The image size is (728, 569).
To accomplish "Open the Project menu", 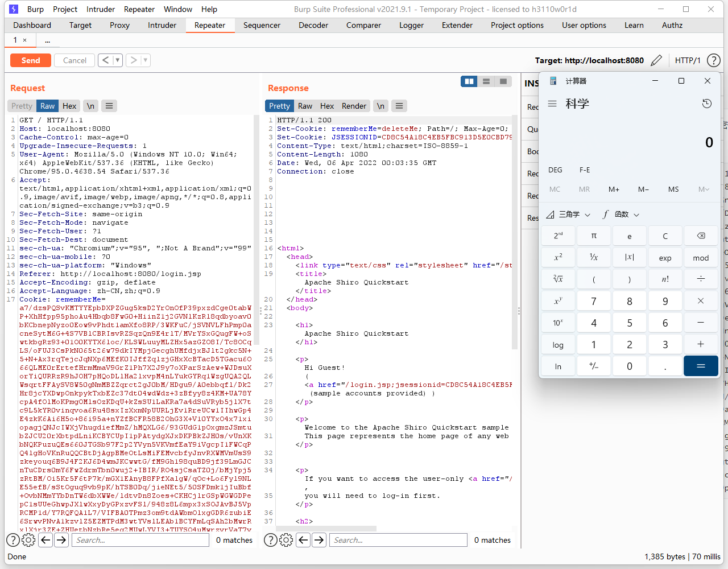I will point(65,9).
